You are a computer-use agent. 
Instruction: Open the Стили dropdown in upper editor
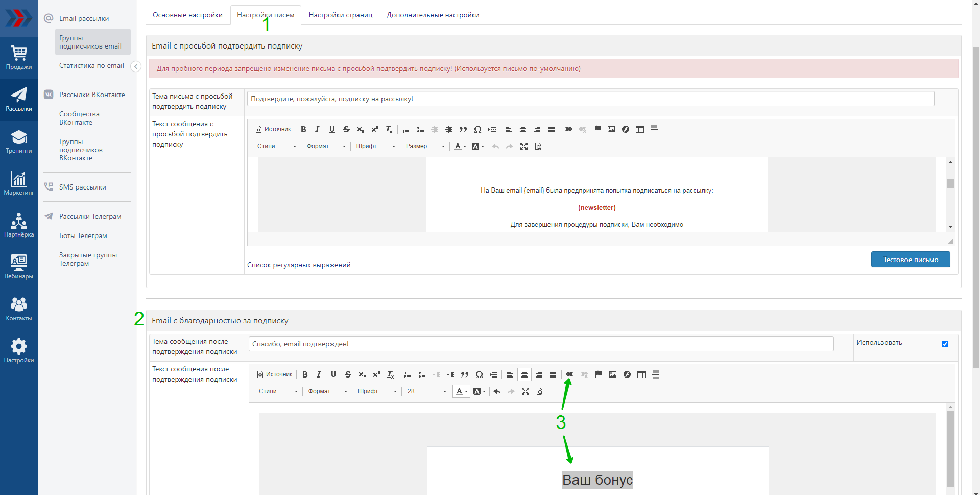pos(277,146)
